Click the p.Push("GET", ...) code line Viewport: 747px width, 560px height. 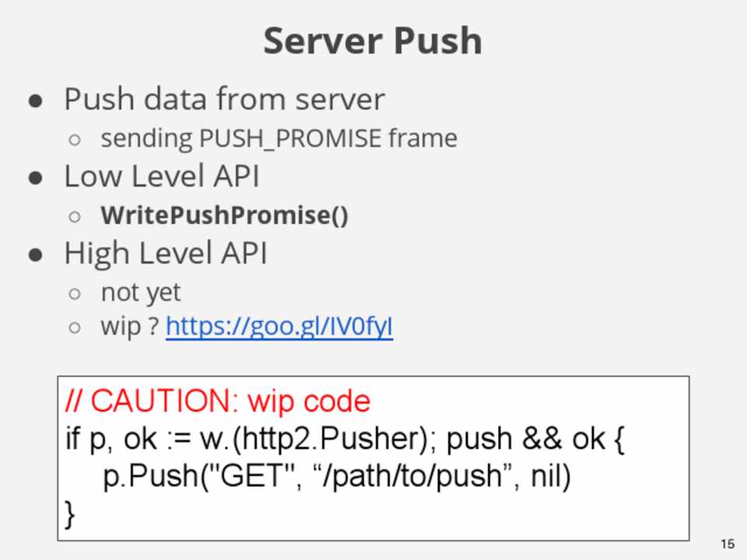tap(336, 477)
